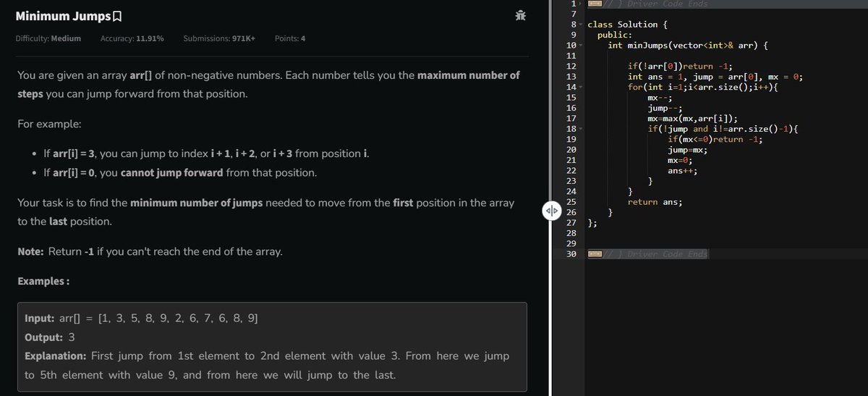Collapse the minJumps function fold at line 10
This screenshot has width=868, height=396.
pyautogui.click(x=581, y=46)
